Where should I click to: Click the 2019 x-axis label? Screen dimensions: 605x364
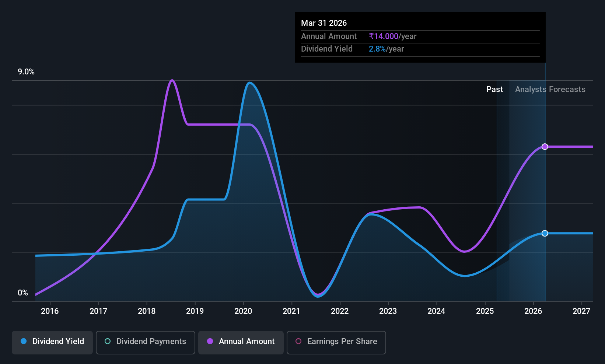(195, 311)
